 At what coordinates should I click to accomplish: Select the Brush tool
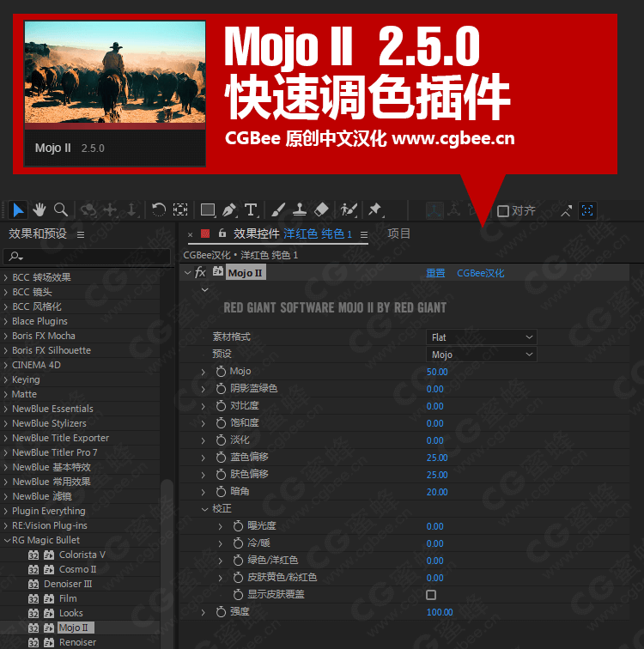coord(278,210)
